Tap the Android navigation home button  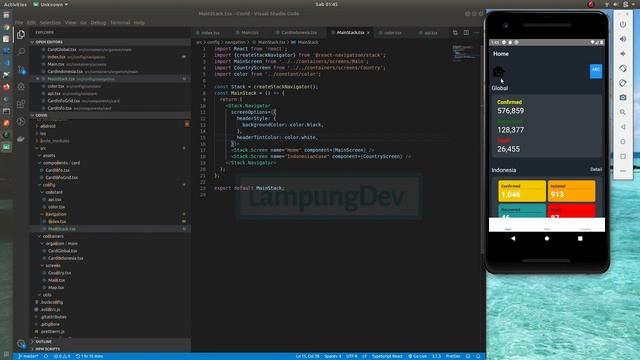pos(547,238)
